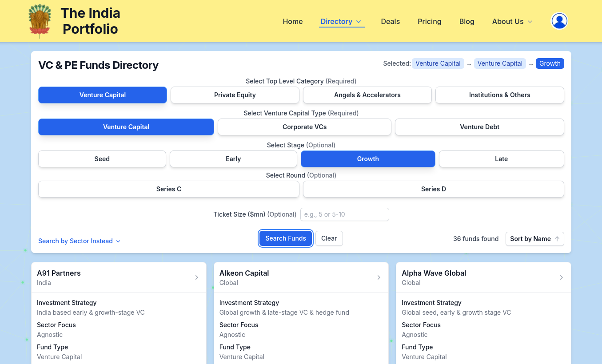Image resolution: width=602 pixels, height=364 pixels.
Task: Open the A91 Partners fund name
Action: (59, 273)
